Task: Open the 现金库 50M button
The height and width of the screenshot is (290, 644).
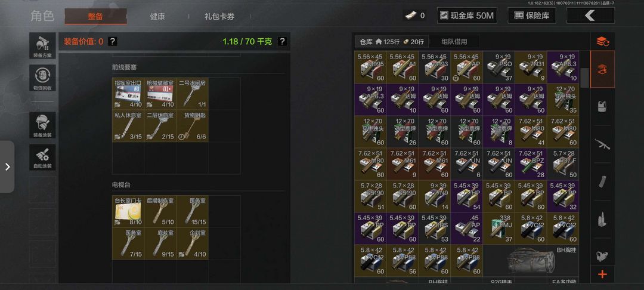Action: [466, 16]
